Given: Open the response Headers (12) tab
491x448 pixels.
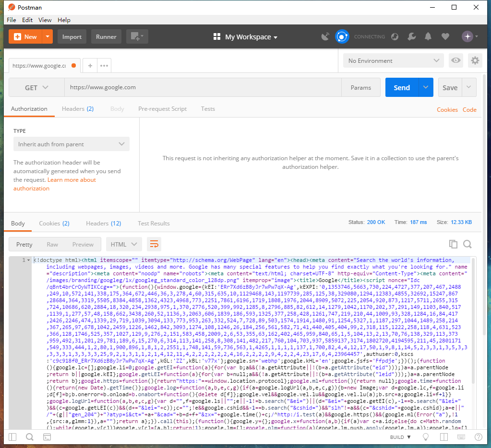Looking at the screenshot, I should coord(104,224).
